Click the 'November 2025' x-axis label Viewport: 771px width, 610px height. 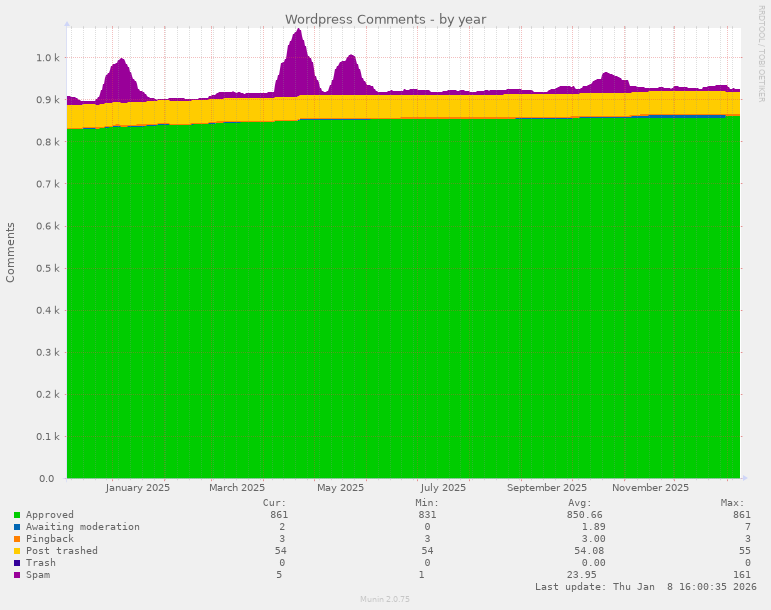(650, 488)
